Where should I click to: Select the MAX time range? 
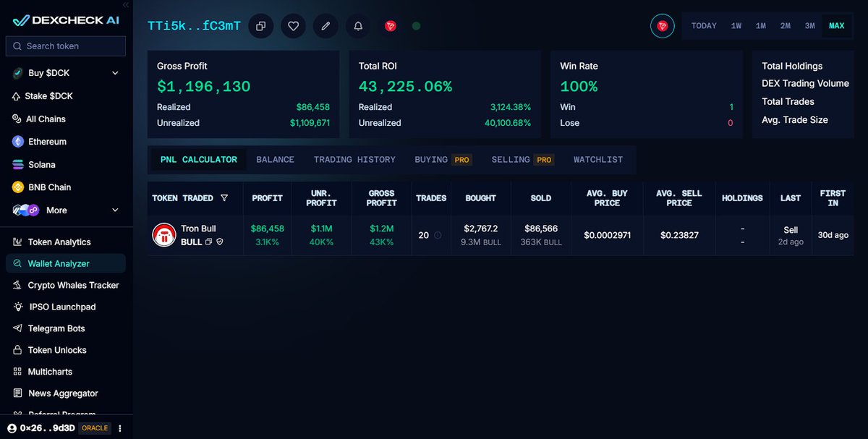coord(837,26)
